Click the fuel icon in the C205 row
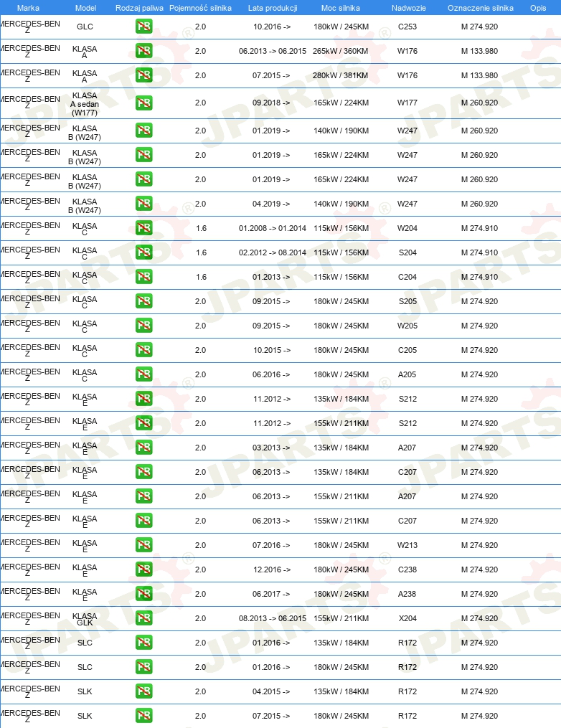This screenshot has width=561, height=728. click(x=144, y=349)
